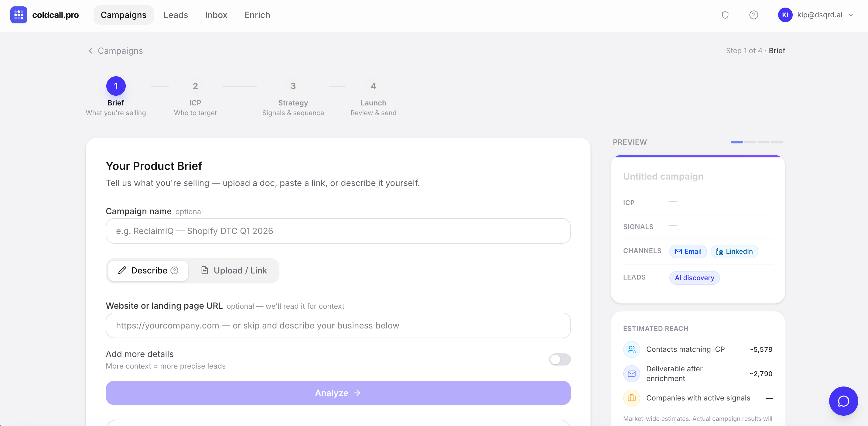Select the LinkedIn channel chip in preview
This screenshot has height=426, width=868.
pyautogui.click(x=734, y=251)
